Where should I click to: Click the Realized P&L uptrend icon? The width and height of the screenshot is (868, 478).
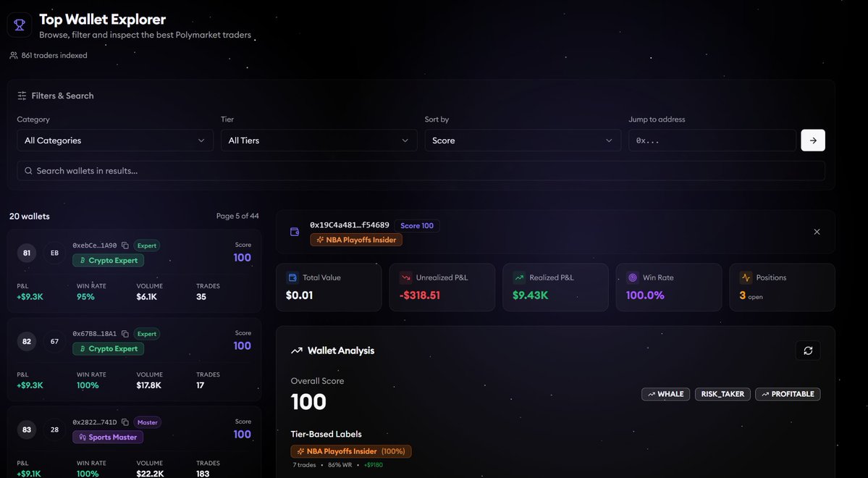[x=519, y=277]
